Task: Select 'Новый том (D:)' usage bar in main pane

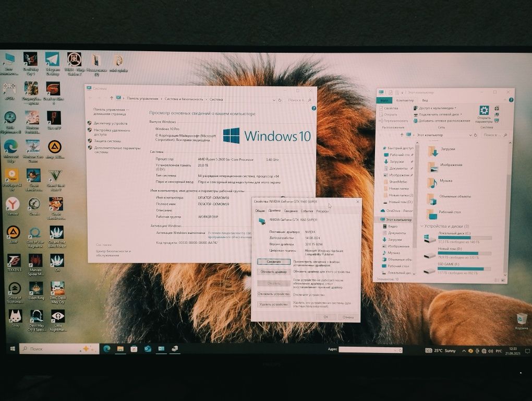Action: click(x=465, y=253)
